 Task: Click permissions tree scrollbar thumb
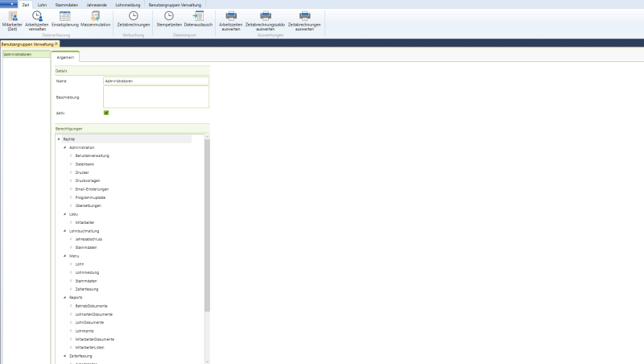coord(207,225)
